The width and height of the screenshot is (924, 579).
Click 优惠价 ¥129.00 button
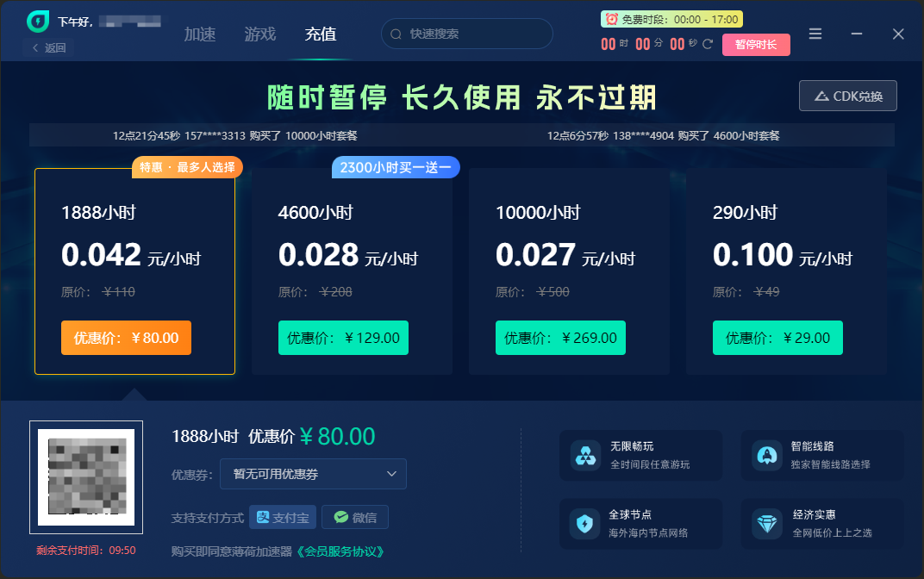tap(344, 338)
